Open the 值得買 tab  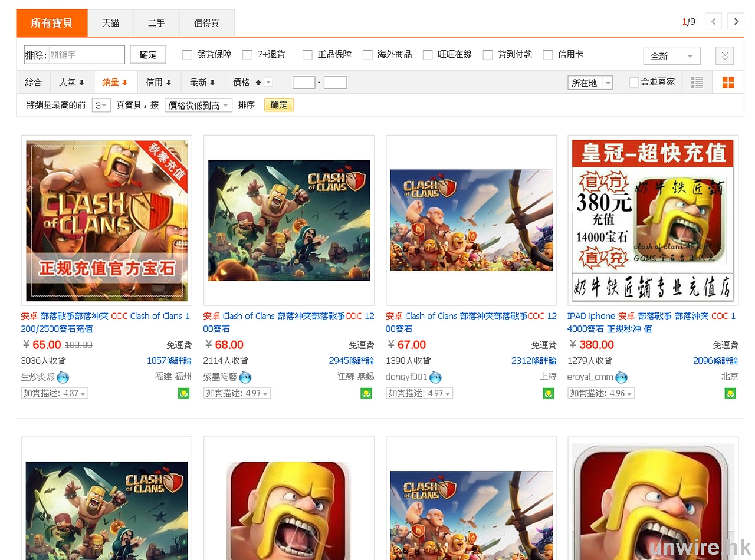(206, 23)
